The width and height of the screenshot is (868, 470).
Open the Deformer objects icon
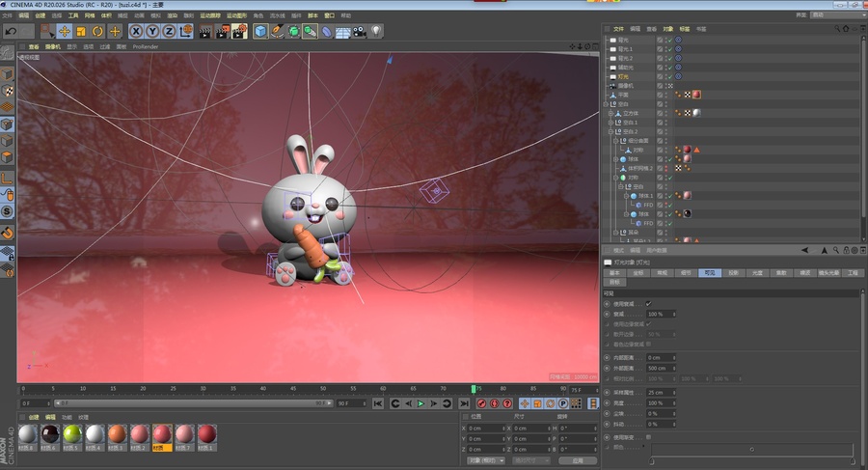327,32
